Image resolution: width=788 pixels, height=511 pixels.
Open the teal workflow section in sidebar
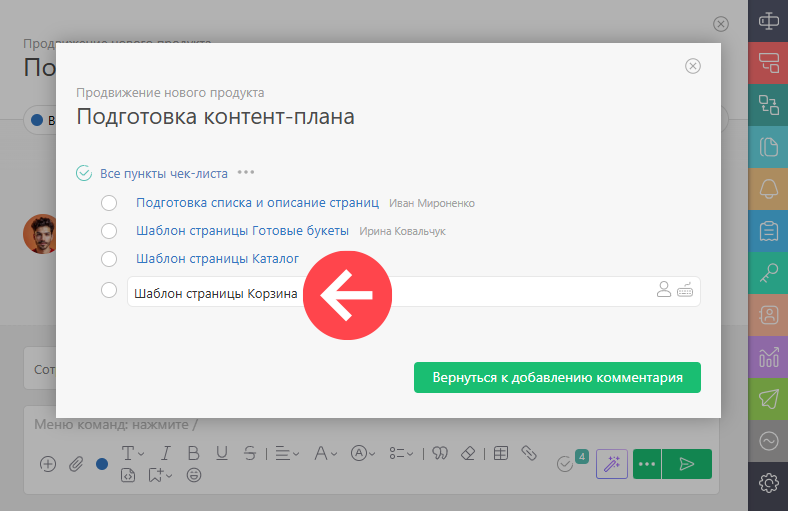pos(768,105)
